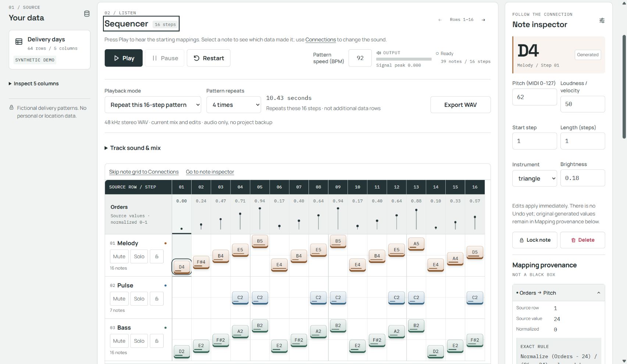Follow Go to note inspector link
This screenshot has height=364, width=627.
210,172
